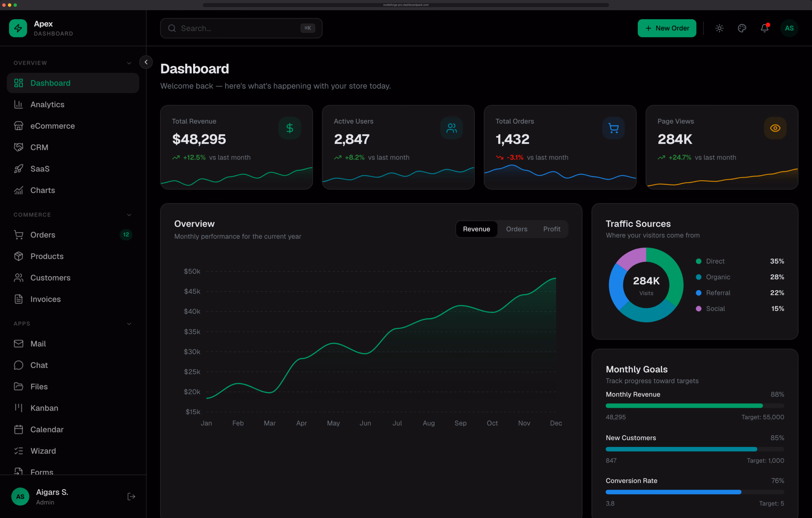
Task: Click the Charts trend icon
Action: pos(18,190)
